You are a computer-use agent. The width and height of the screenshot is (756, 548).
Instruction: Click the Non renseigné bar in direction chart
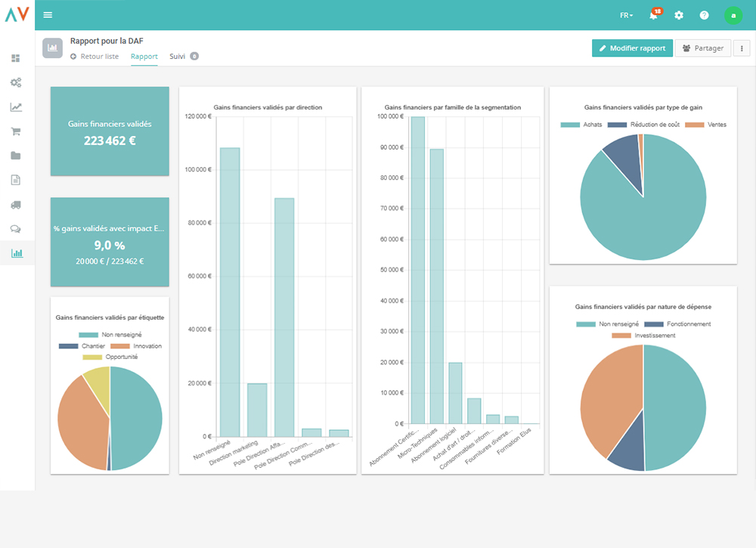230,292
